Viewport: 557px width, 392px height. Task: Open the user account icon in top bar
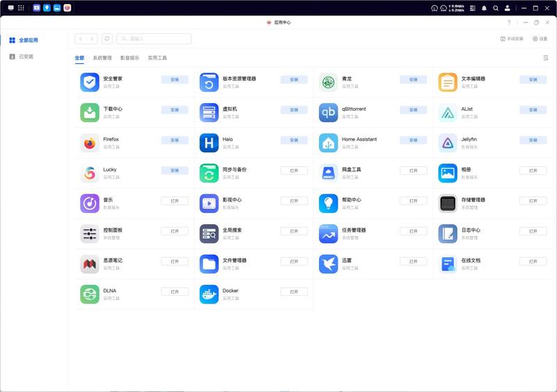[x=508, y=8]
